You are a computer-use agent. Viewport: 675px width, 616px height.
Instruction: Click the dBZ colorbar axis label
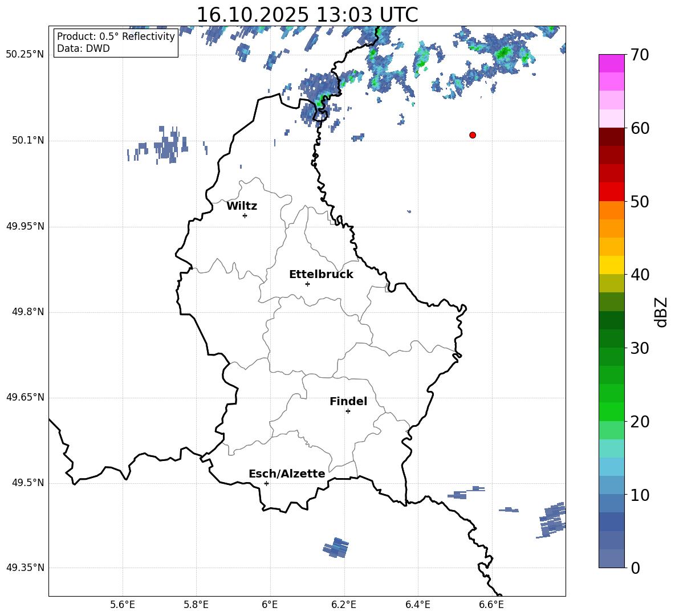(x=661, y=312)
